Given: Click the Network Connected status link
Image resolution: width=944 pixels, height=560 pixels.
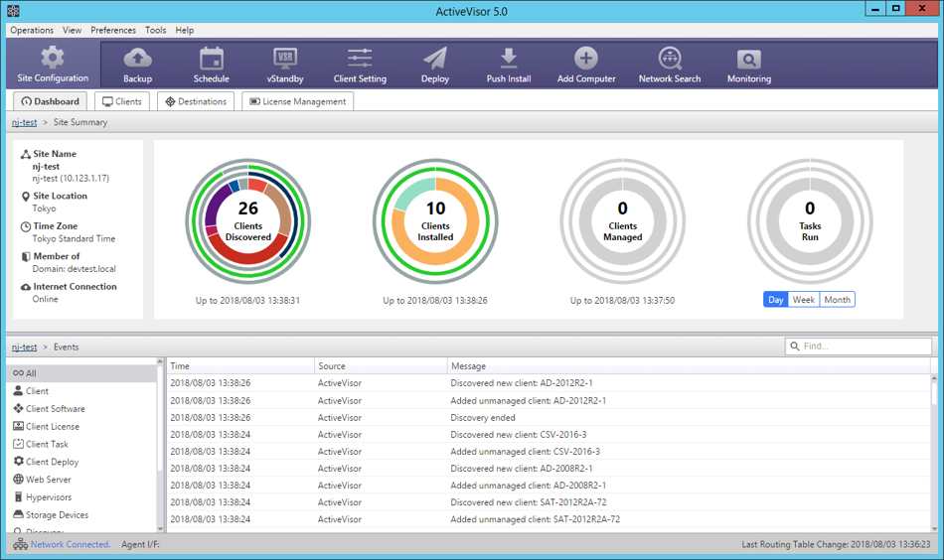Looking at the screenshot, I should (71, 544).
